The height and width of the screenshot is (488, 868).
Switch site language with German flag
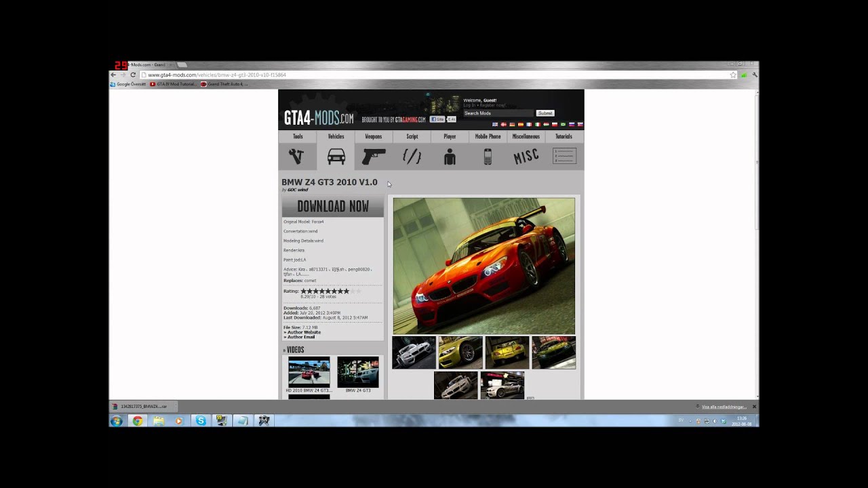point(512,125)
